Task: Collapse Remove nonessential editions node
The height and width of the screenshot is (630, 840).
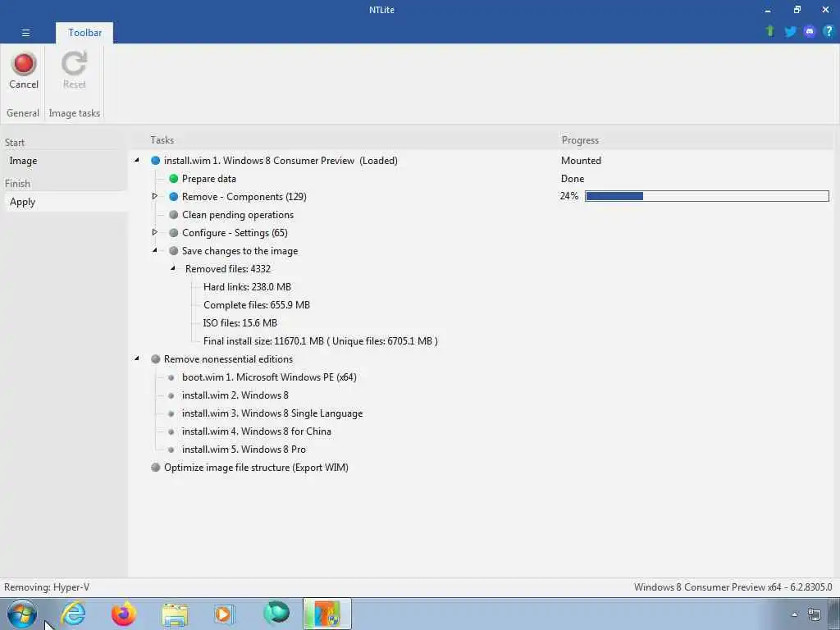Action: (137, 358)
